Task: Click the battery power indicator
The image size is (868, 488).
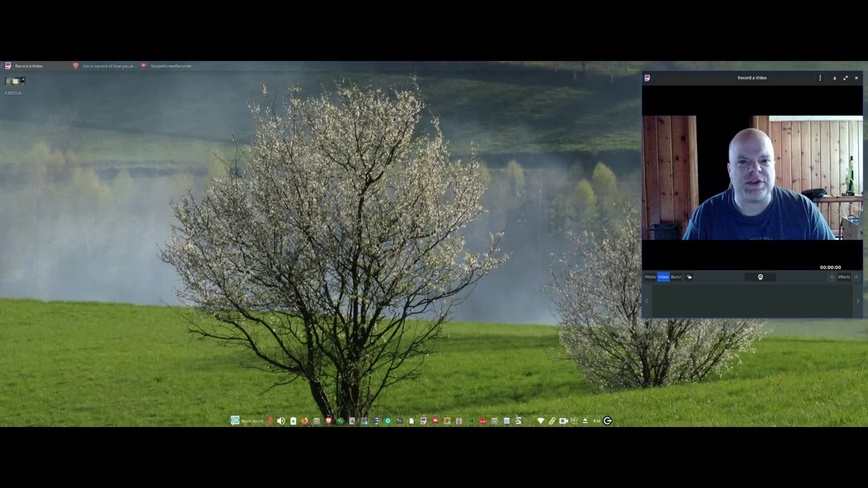Action: click(x=293, y=421)
